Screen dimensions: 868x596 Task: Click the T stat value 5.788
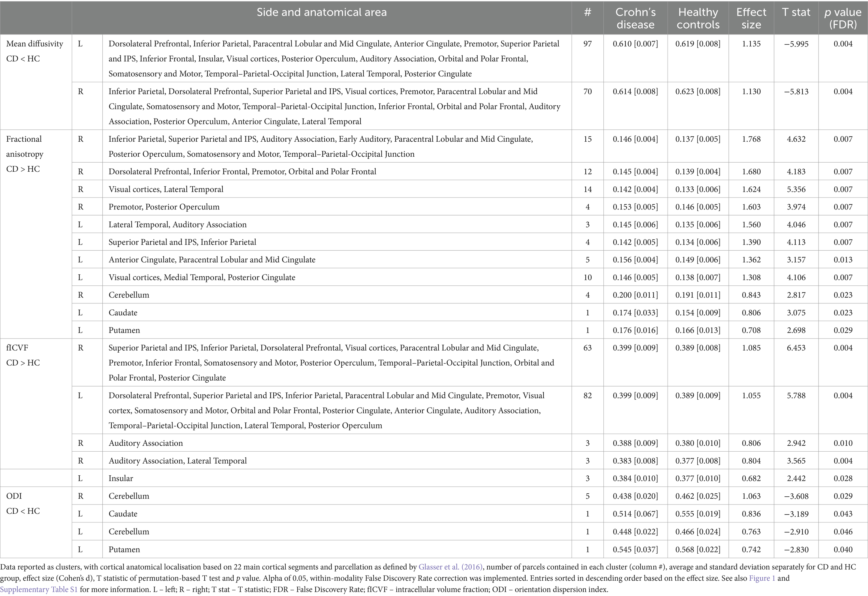click(796, 395)
